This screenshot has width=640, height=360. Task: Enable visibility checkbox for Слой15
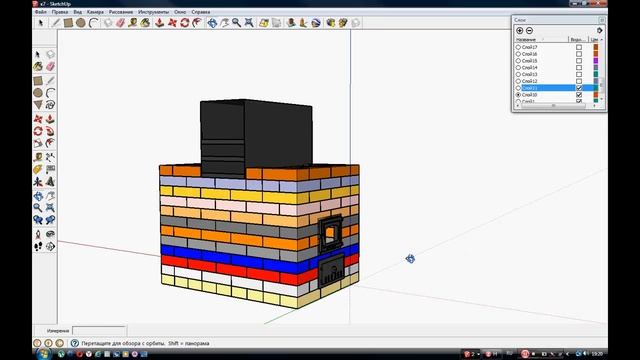[579, 61]
